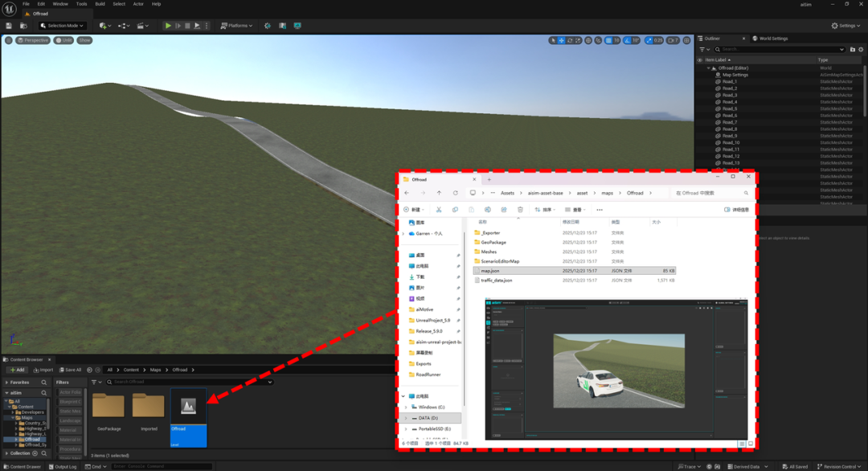Click the Content Drawer button
This screenshot has width=868, height=471.
(x=23, y=466)
